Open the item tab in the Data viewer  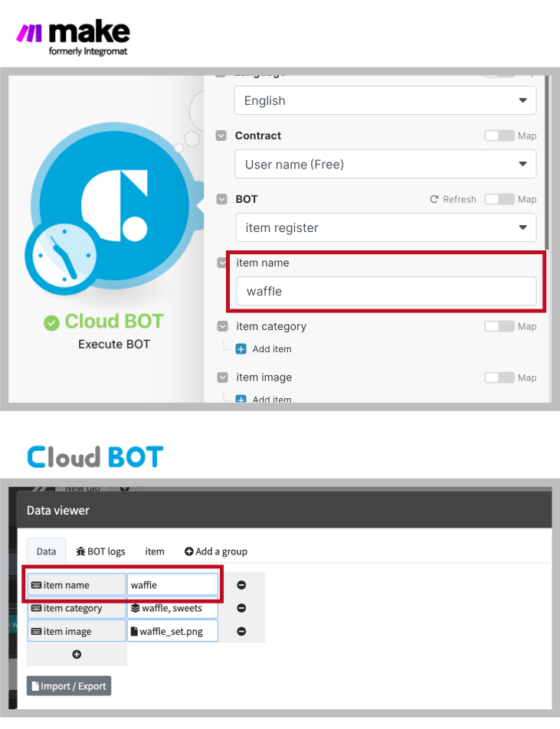click(155, 551)
